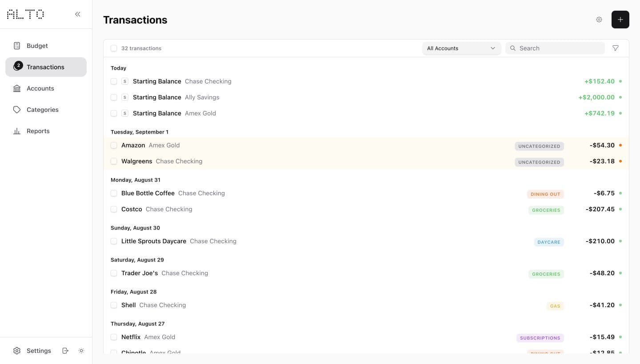Click the green status dot on Costco row

click(x=620, y=209)
